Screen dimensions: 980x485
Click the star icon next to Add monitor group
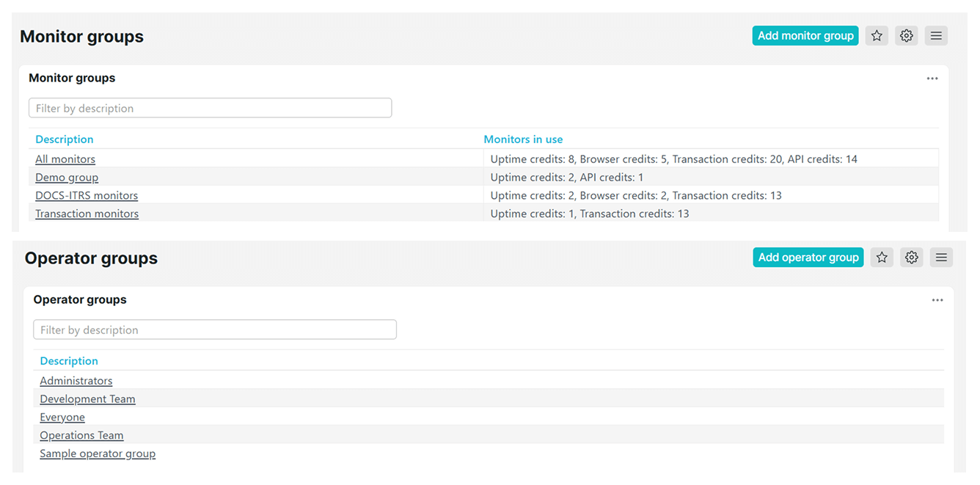[877, 35]
